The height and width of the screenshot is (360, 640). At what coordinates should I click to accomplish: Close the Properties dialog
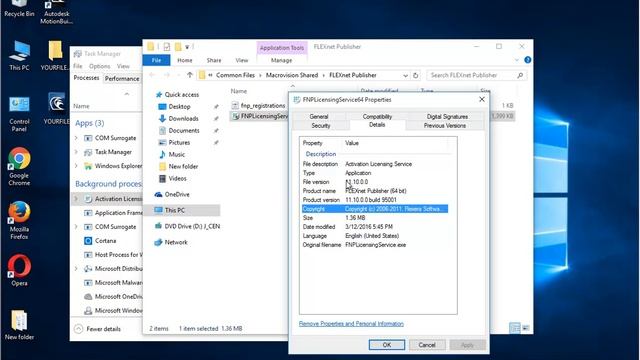pyautogui.click(x=482, y=99)
